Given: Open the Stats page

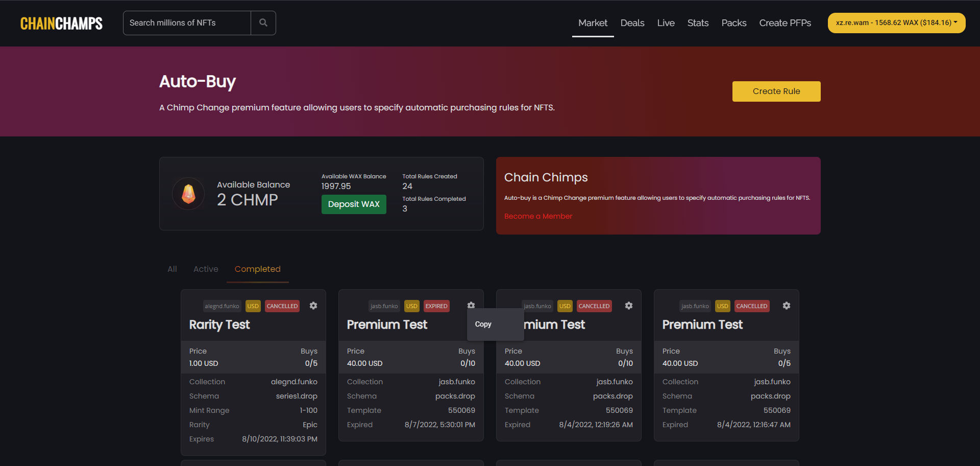Looking at the screenshot, I should coord(698,23).
